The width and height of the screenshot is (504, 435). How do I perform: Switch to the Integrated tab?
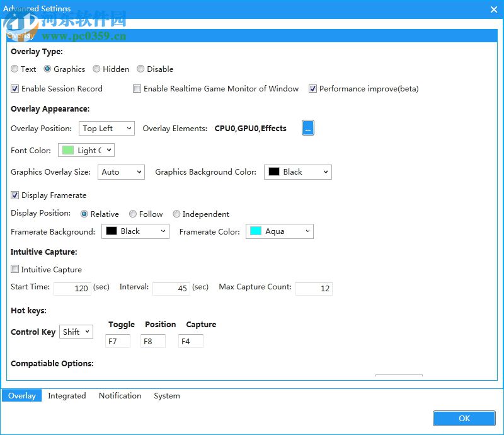click(67, 395)
